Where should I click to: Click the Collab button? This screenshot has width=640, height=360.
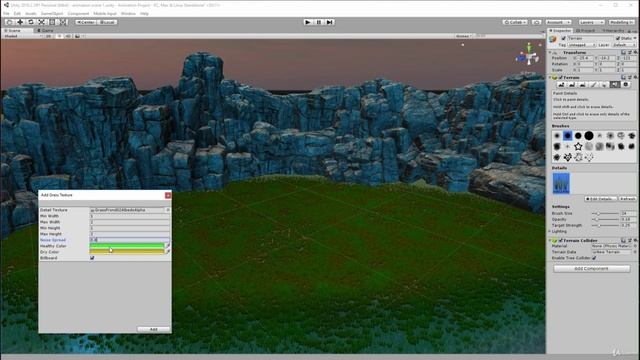[x=515, y=22]
